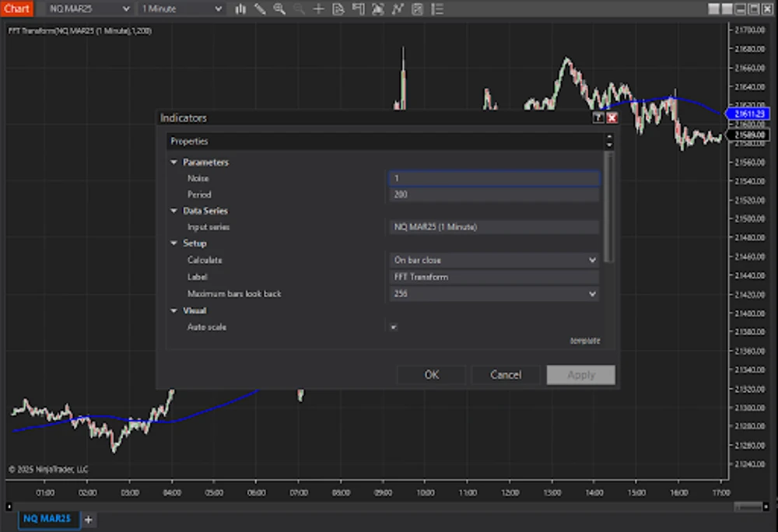This screenshot has height=532, width=778.
Task: Open the bar style selector icon
Action: click(240, 9)
